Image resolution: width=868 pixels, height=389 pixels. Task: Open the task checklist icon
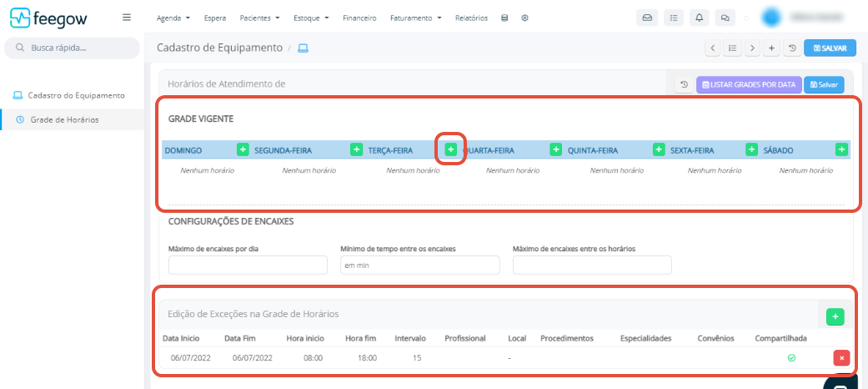673,18
